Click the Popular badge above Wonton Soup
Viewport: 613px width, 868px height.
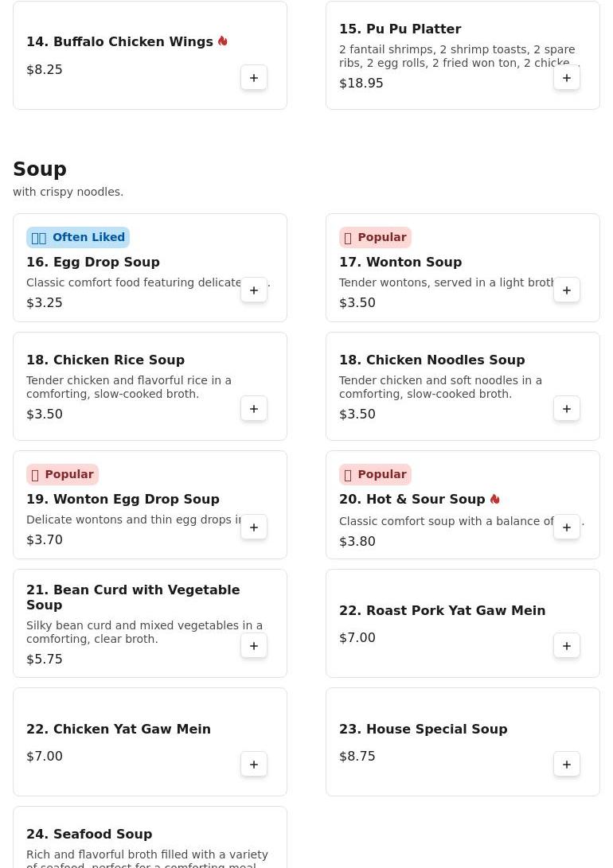tap(375, 237)
